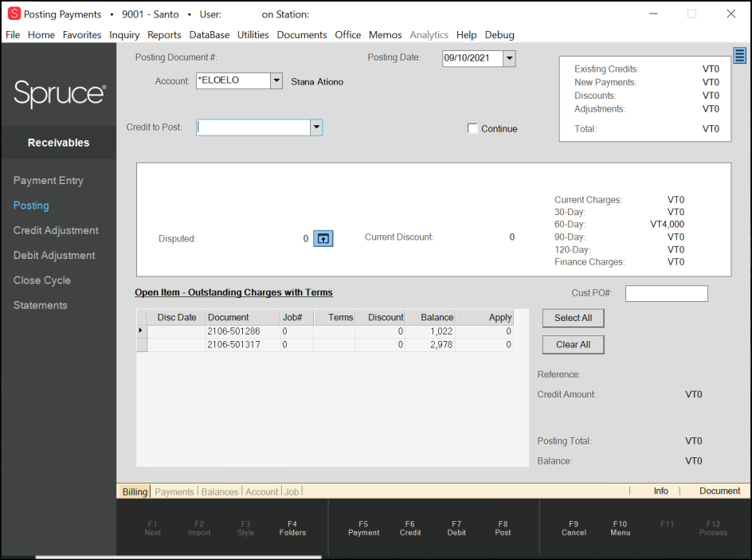Click the Apply column header
The width and height of the screenshot is (752, 560).
pos(484,317)
